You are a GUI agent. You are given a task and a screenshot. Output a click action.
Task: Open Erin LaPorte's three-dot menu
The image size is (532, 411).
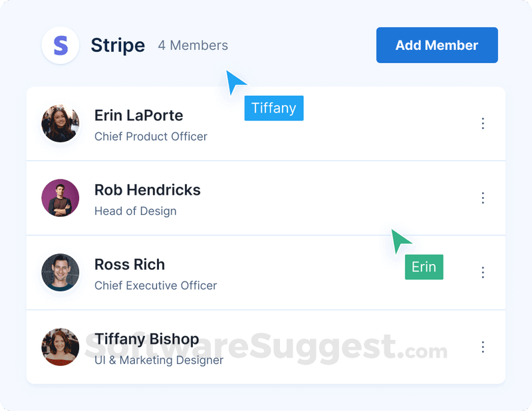point(483,124)
